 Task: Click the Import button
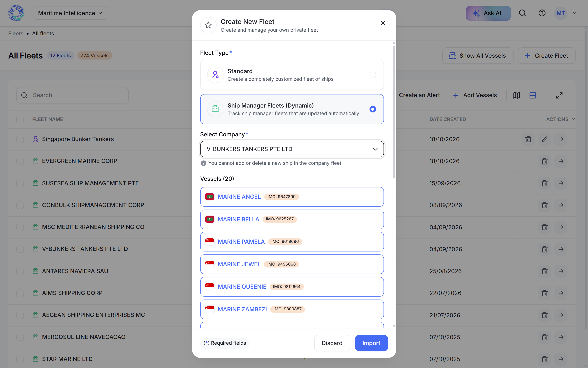pyautogui.click(x=371, y=343)
